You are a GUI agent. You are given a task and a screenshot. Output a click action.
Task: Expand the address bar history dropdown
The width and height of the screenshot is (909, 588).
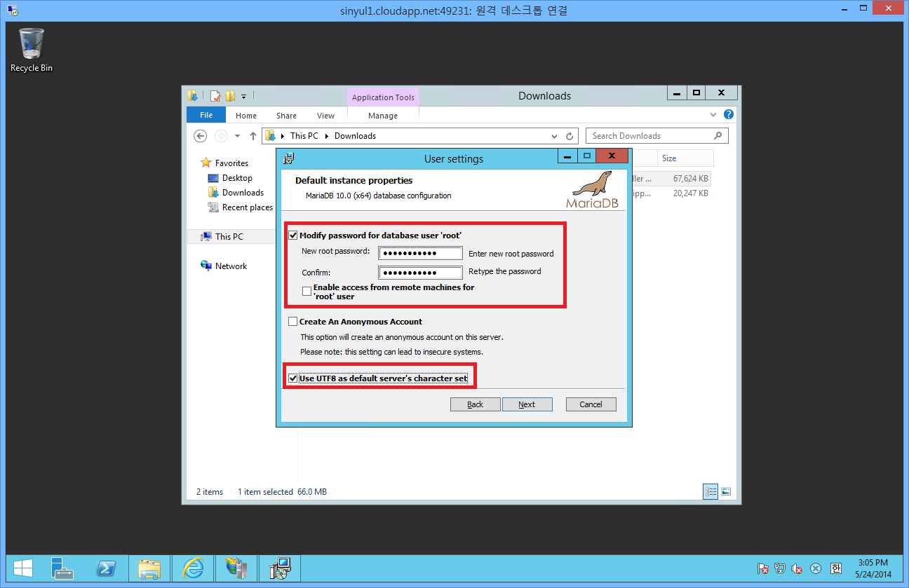[554, 136]
